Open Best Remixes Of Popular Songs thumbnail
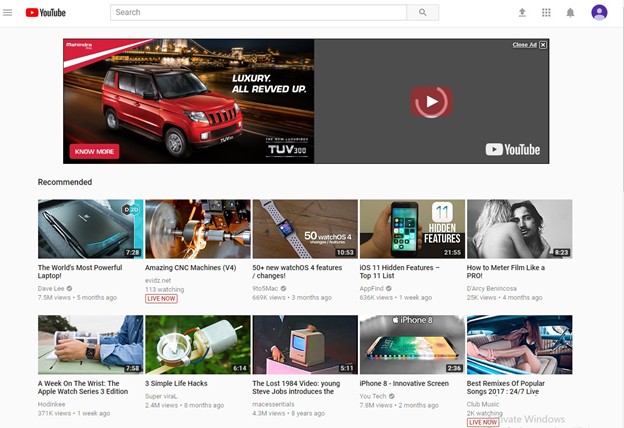 520,345
